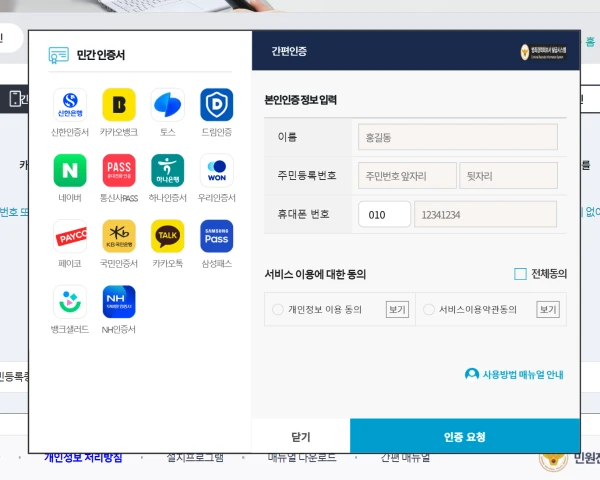The image size is (600, 480).
Task: Select the 통신사PASS icon
Action: pyautogui.click(x=119, y=170)
